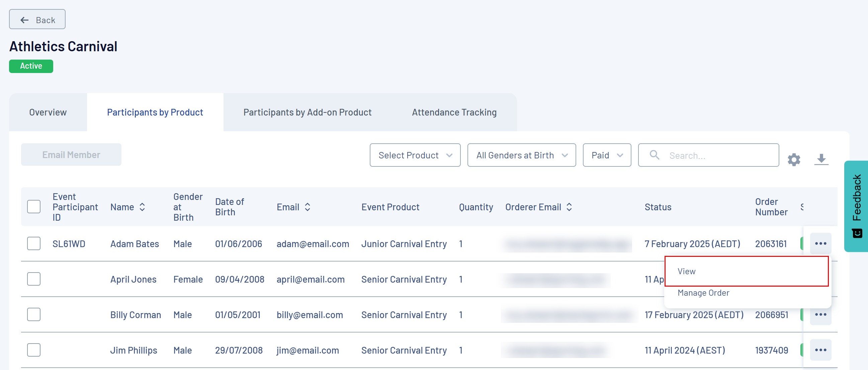Open three-dot menu for Jim Phillips row
This screenshot has height=370, width=868.
[820, 350]
